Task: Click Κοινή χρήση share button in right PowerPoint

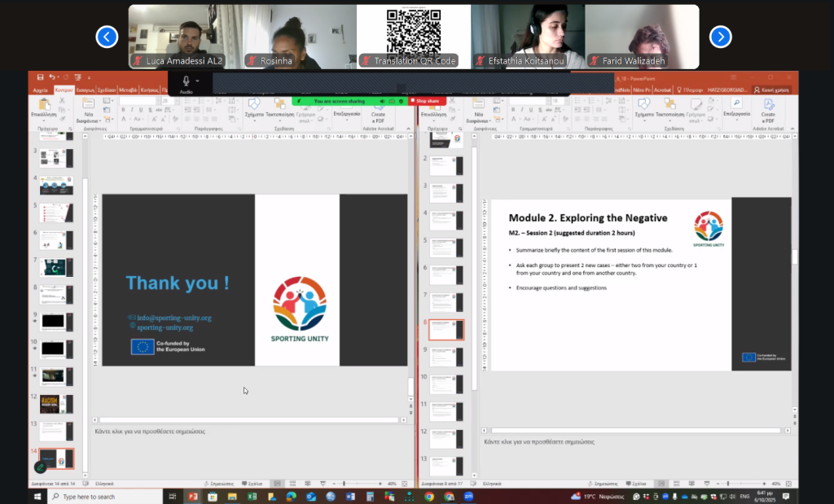Action: pos(774,90)
